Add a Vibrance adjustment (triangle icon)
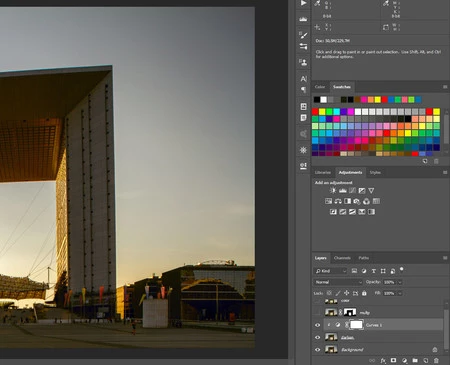450x365 pixels. tap(371, 191)
